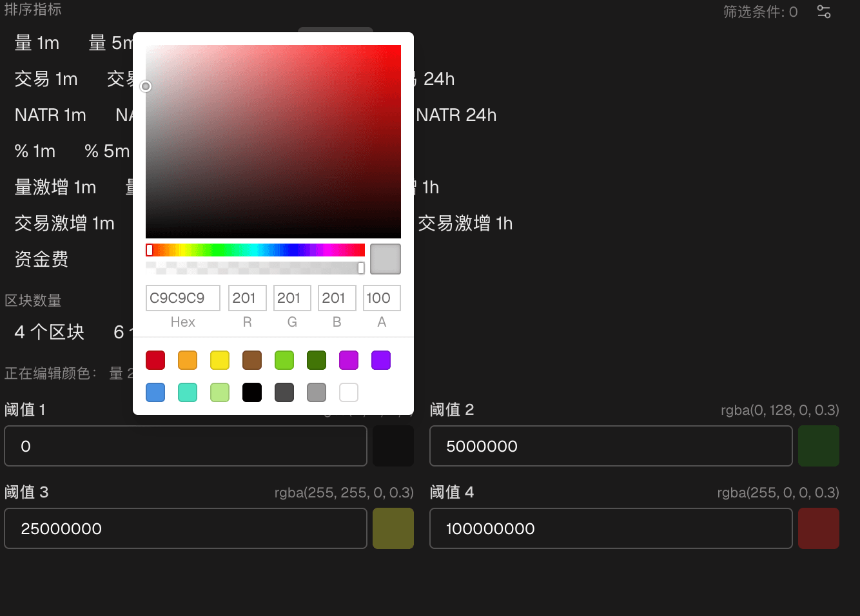This screenshot has width=860, height=616.
Task: Pick the pale green preset swatch in the second row
Action: click(220, 392)
